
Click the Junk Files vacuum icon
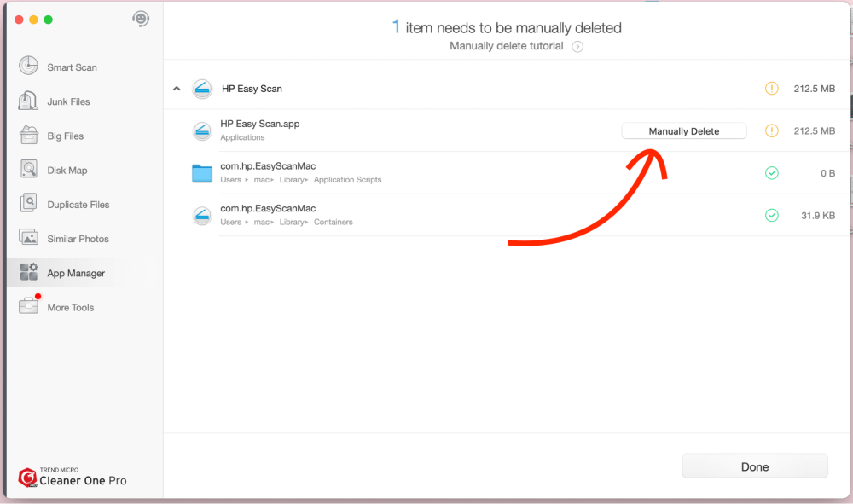pos(28,101)
